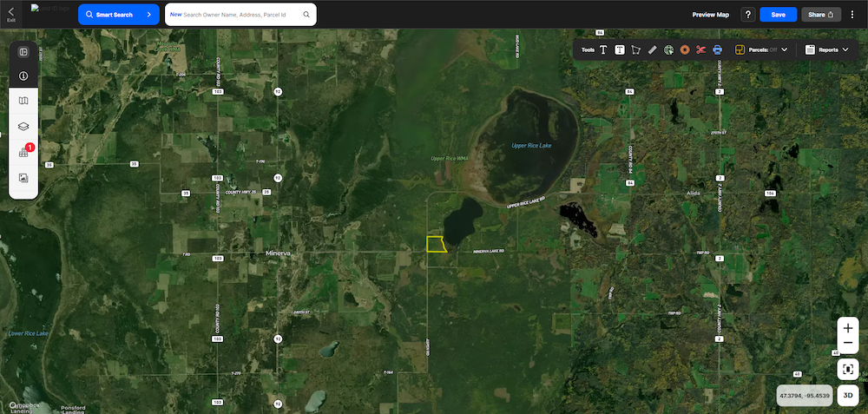This screenshot has width=868, height=414.
Task: Click the orange circle marker tool
Action: pos(685,50)
